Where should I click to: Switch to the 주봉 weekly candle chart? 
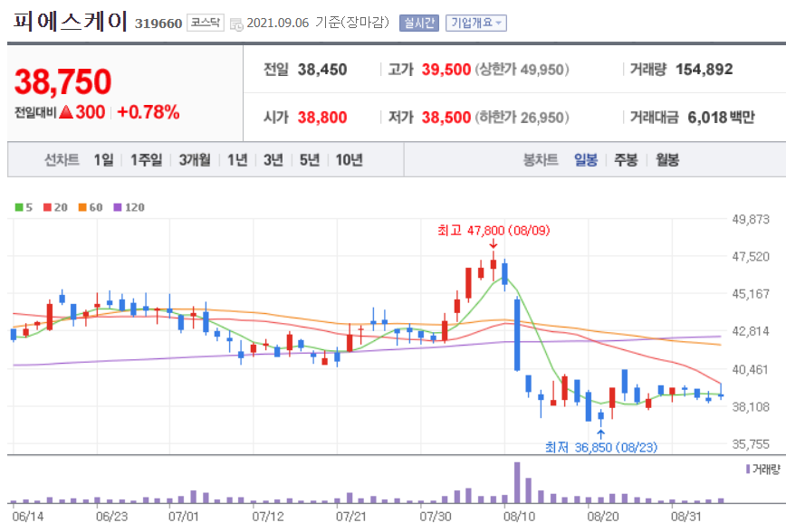(x=626, y=160)
